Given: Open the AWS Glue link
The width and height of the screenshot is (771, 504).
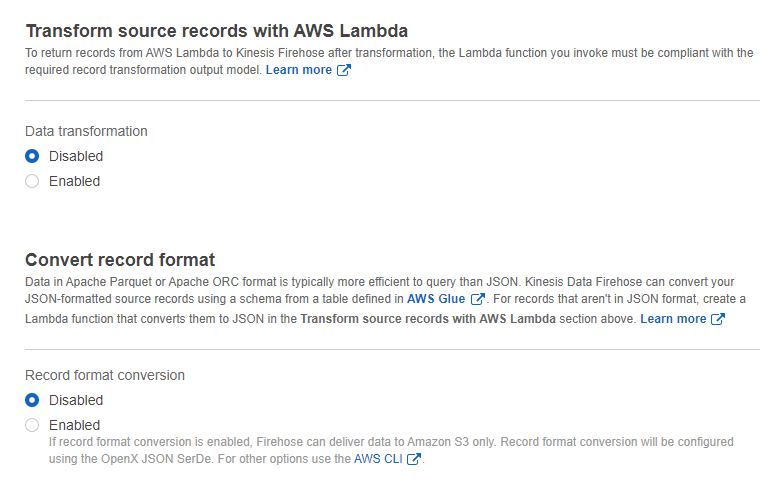Looking at the screenshot, I should click(436, 298).
